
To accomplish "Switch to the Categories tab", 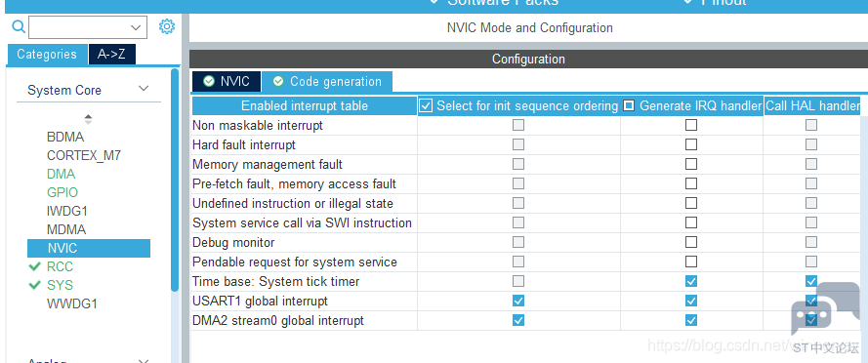I will [47, 55].
